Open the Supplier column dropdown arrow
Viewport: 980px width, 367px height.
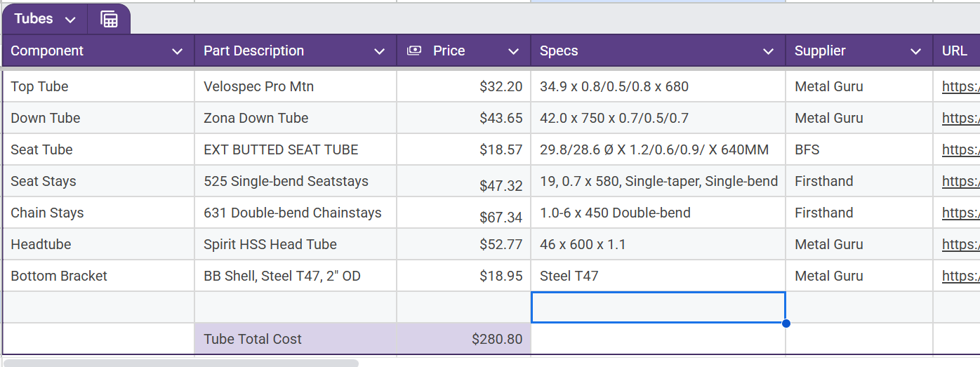pos(915,51)
